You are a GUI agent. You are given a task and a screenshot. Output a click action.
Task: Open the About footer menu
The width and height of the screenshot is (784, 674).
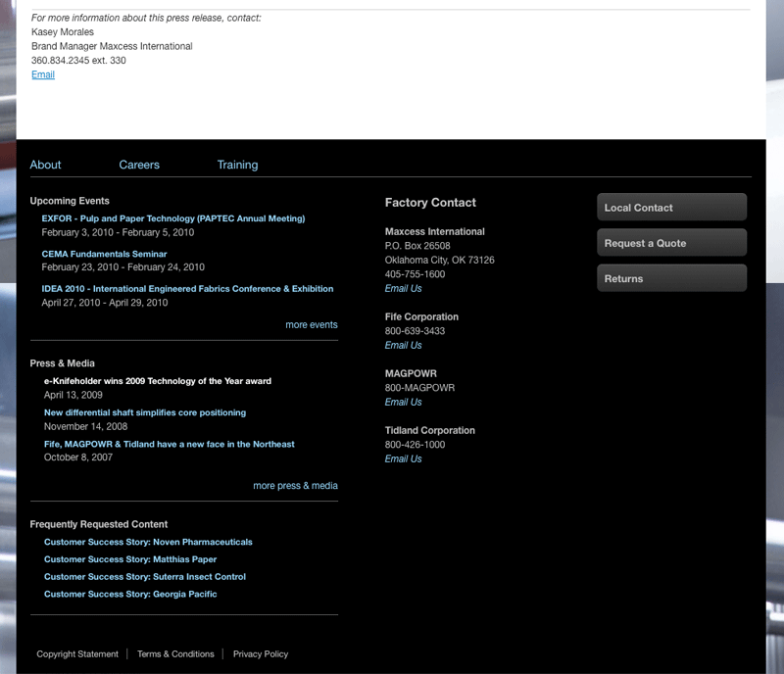click(x=45, y=165)
